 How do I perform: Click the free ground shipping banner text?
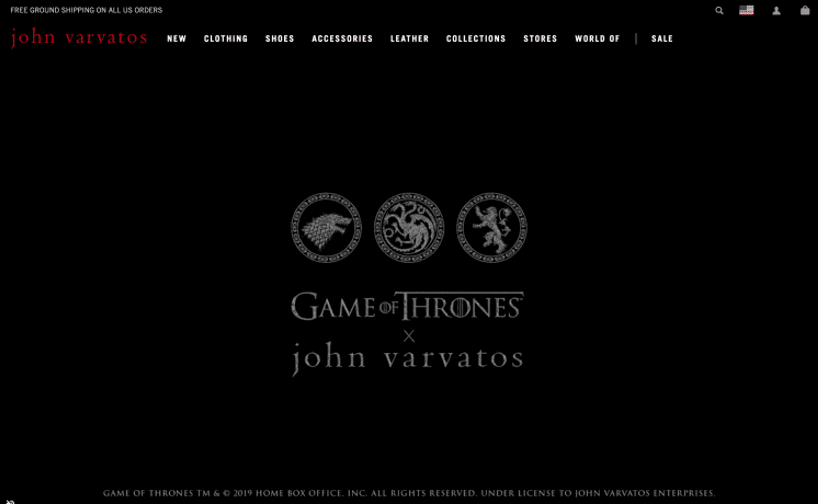point(86,10)
